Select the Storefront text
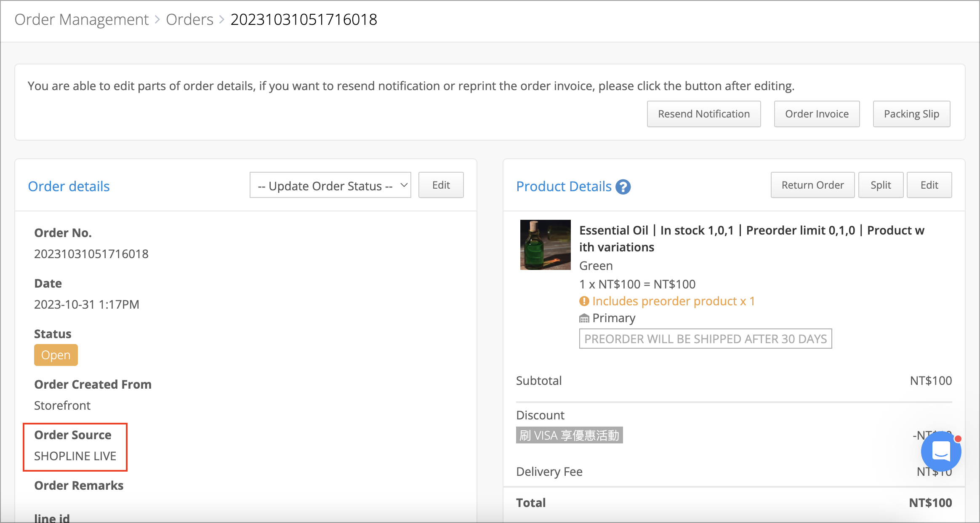The width and height of the screenshot is (980, 523). pyautogui.click(x=62, y=406)
